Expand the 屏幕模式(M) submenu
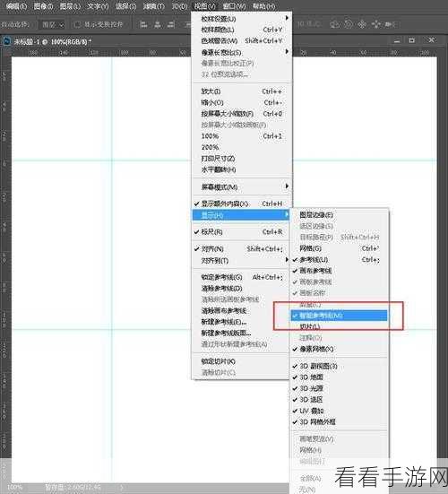 [240, 186]
